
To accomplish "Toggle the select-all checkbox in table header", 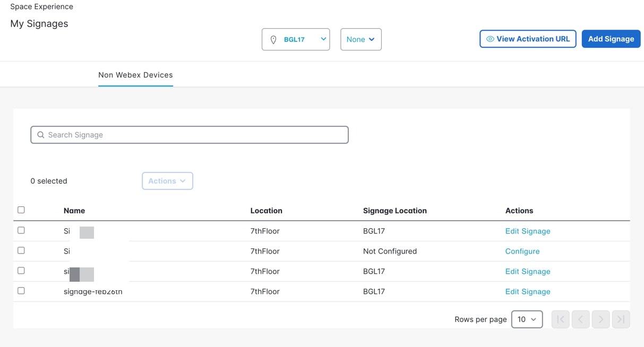I will click(x=21, y=210).
